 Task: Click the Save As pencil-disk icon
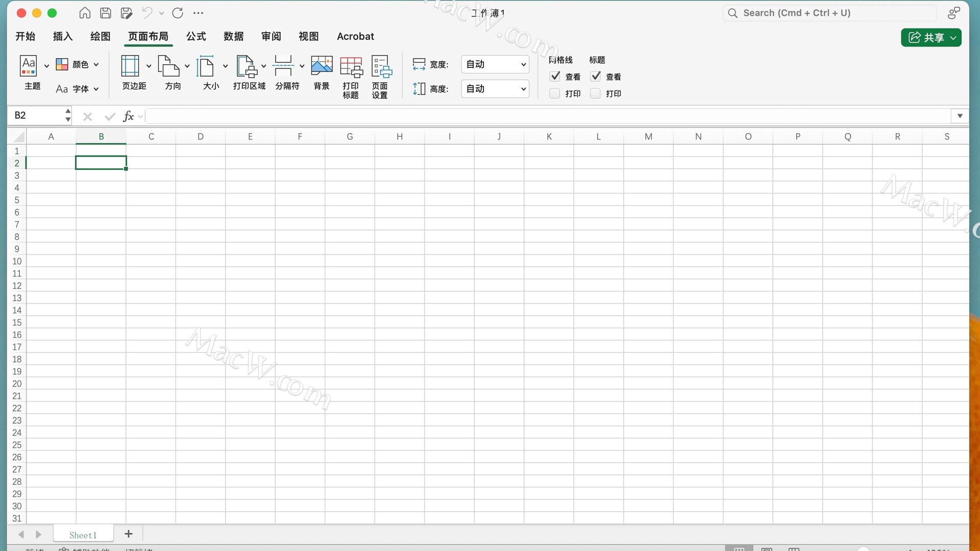tap(127, 13)
